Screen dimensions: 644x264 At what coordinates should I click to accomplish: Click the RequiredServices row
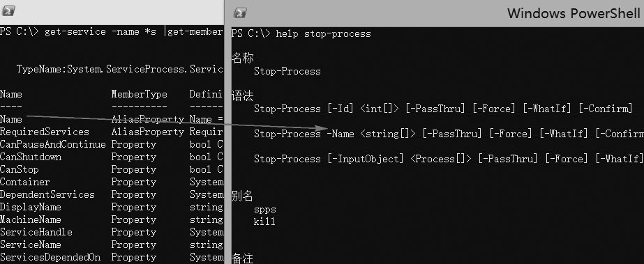(x=112, y=132)
